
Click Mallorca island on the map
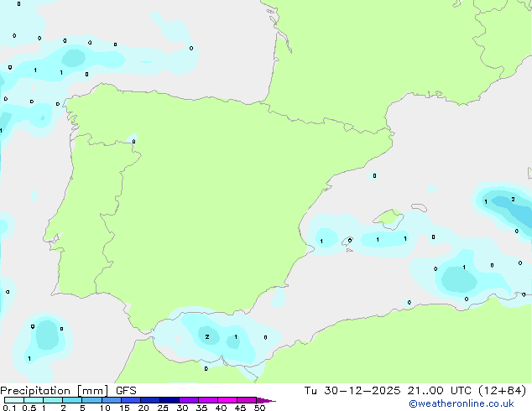coord(389,219)
